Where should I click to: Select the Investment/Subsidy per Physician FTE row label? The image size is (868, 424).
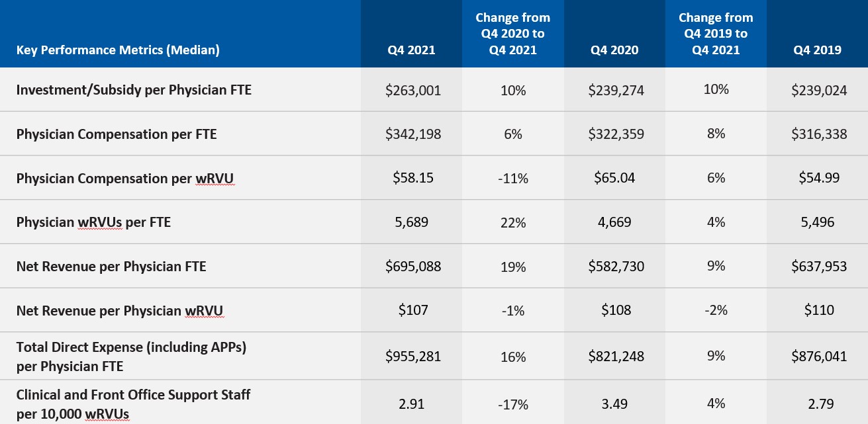134,90
